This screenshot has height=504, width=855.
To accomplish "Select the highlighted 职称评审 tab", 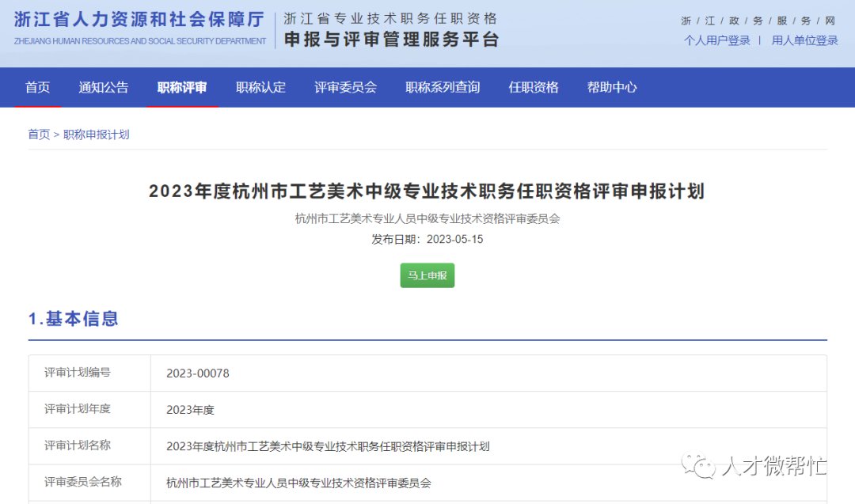I will pyautogui.click(x=183, y=87).
